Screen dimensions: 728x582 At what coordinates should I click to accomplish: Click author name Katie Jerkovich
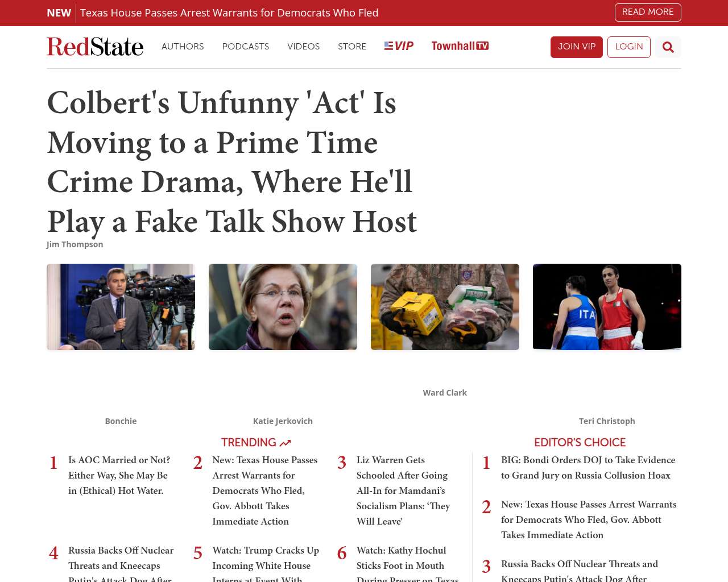283,421
